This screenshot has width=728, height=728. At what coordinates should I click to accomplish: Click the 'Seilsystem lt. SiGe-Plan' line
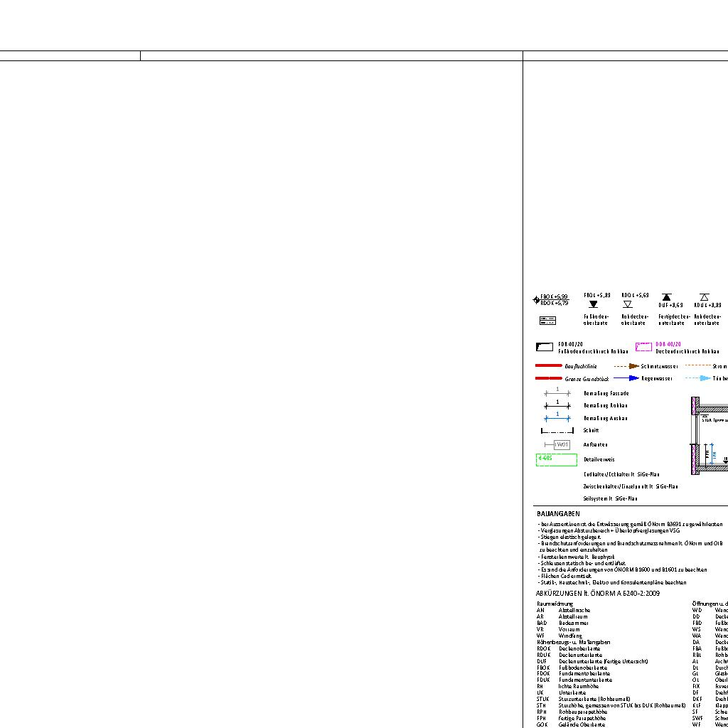pyautogui.click(x=610, y=498)
